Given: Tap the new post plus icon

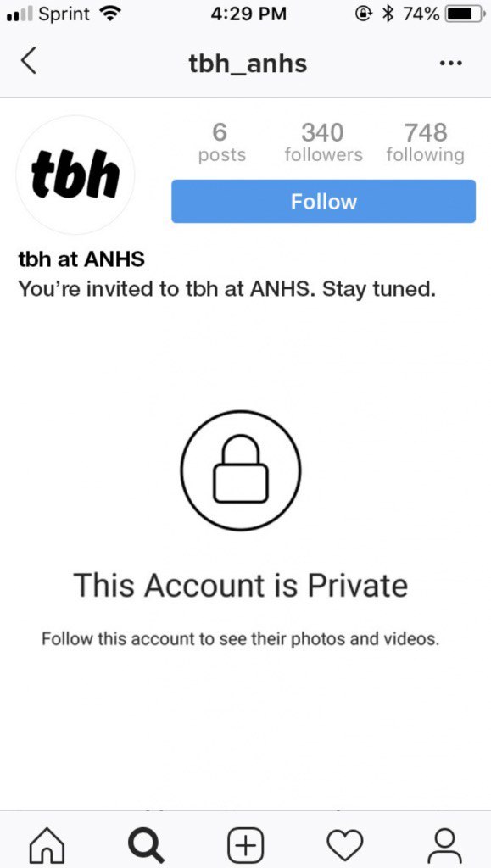Looking at the screenshot, I should [246, 845].
